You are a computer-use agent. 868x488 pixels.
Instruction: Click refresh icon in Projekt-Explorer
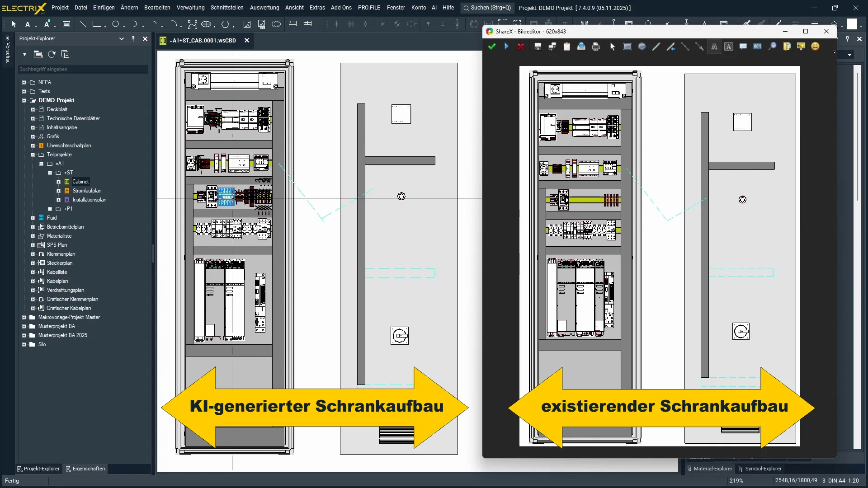click(x=52, y=54)
